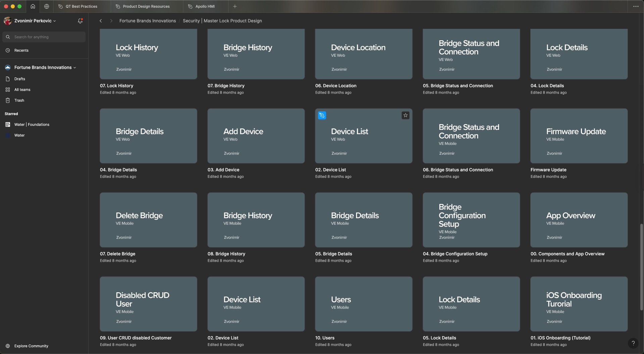Click the All teams grid icon
The height and width of the screenshot is (354, 644).
(x=8, y=90)
